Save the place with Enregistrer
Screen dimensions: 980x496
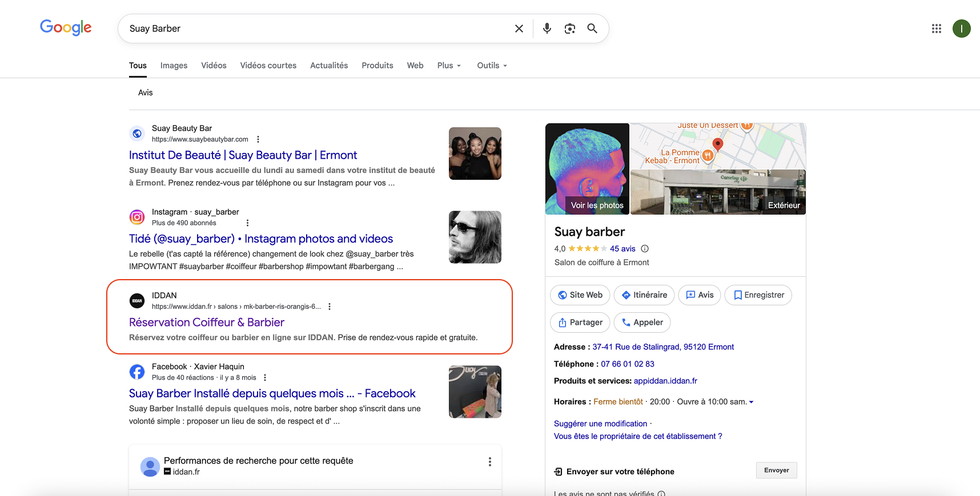point(758,295)
